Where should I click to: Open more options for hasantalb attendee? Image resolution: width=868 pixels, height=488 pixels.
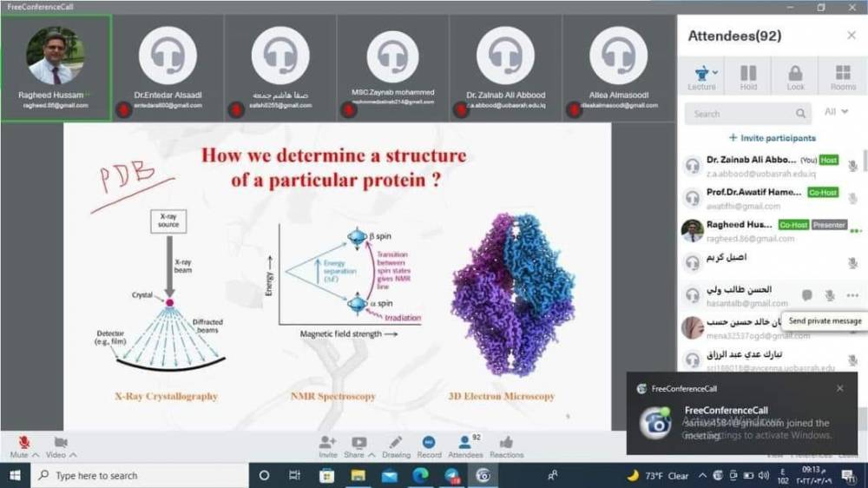point(852,295)
